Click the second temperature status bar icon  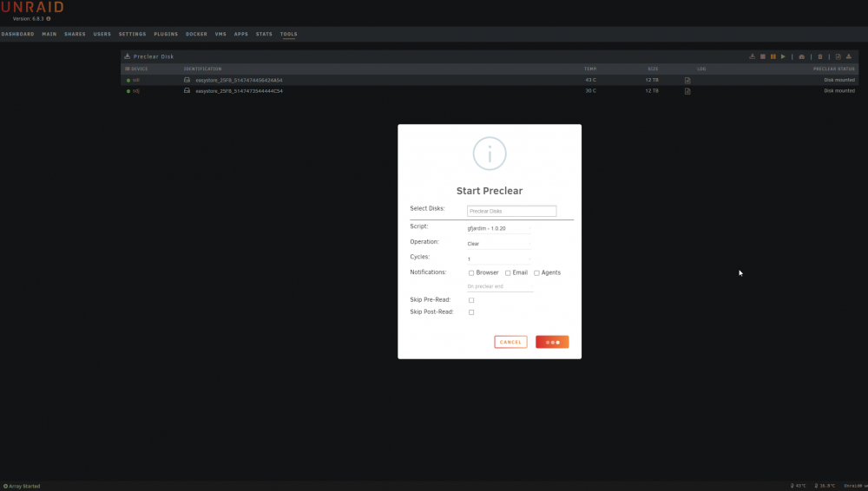(x=816, y=486)
